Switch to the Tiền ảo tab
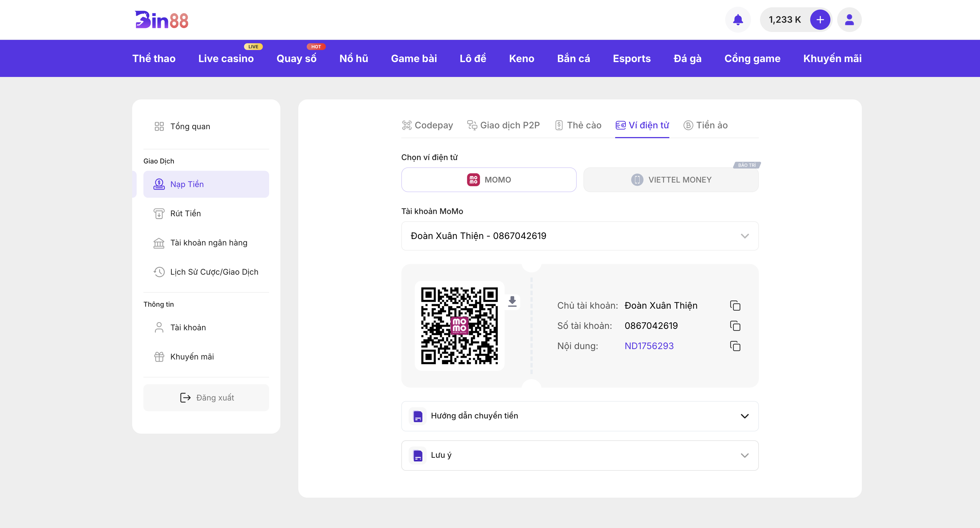This screenshot has width=980, height=528. coord(705,125)
